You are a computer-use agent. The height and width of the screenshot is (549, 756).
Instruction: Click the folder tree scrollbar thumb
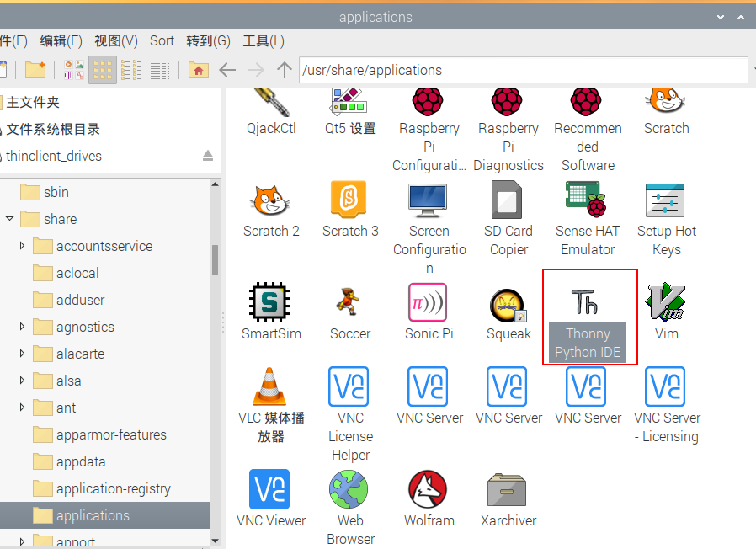click(215, 260)
